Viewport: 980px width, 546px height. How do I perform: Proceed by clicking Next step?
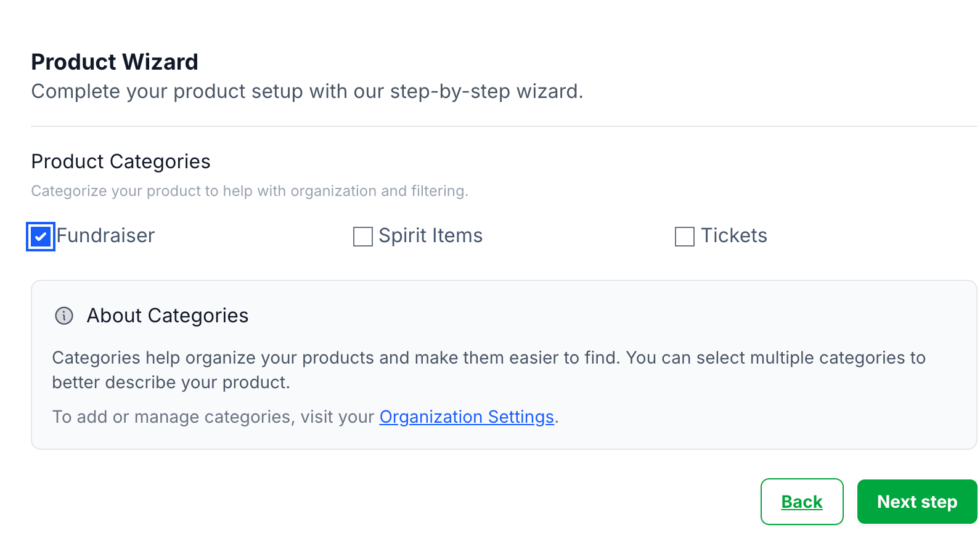917,502
